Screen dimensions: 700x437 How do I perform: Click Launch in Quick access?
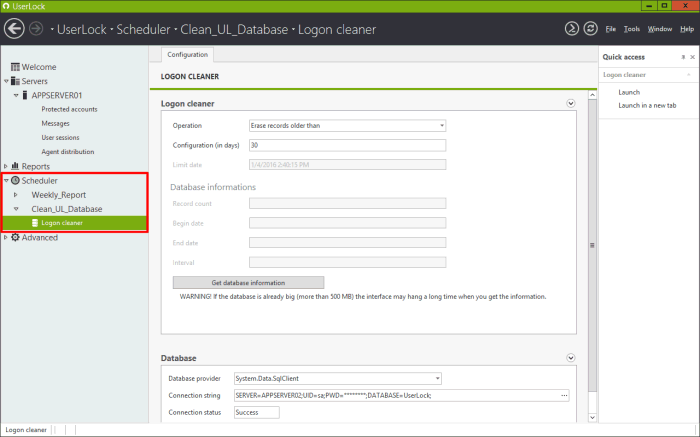click(x=629, y=92)
